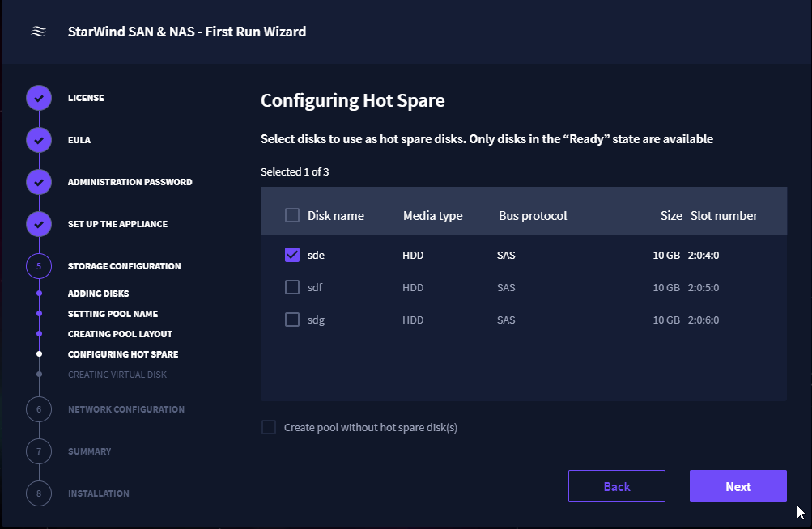This screenshot has height=529, width=812.
Task: Click slot number 2:0:5:0
Action: (x=704, y=287)
